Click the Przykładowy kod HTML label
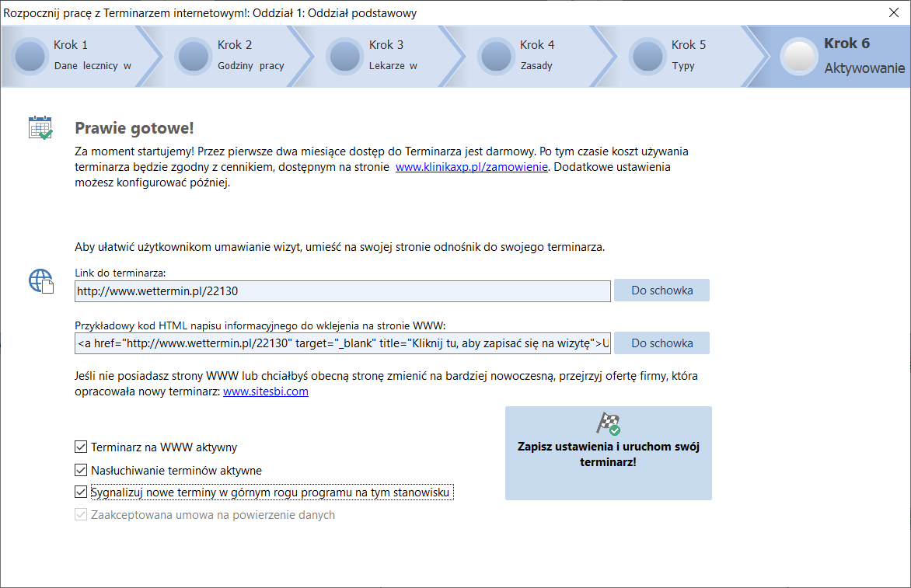Image resolution: width=911 pixels, height=588 pixels. click(x=260, y=325)
